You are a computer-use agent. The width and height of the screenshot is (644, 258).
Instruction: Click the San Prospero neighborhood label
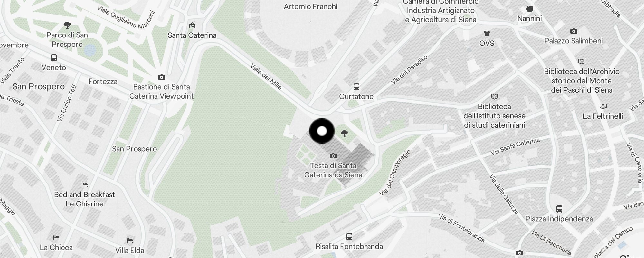click(39, 86)
